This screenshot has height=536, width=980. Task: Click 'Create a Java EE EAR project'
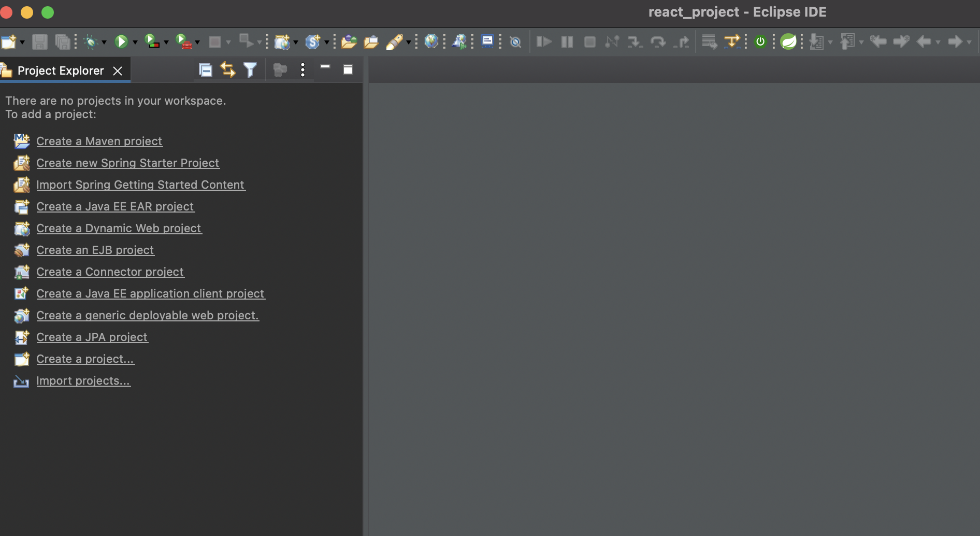pyautogui.click(x=115, y=206)
